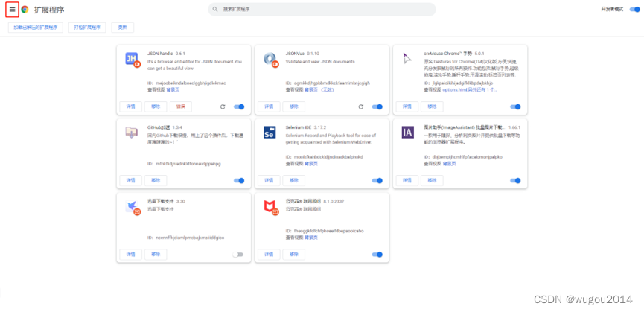Disable the JSON-handle extension
This screenshot has width=644, height=312.
point(239,106)
